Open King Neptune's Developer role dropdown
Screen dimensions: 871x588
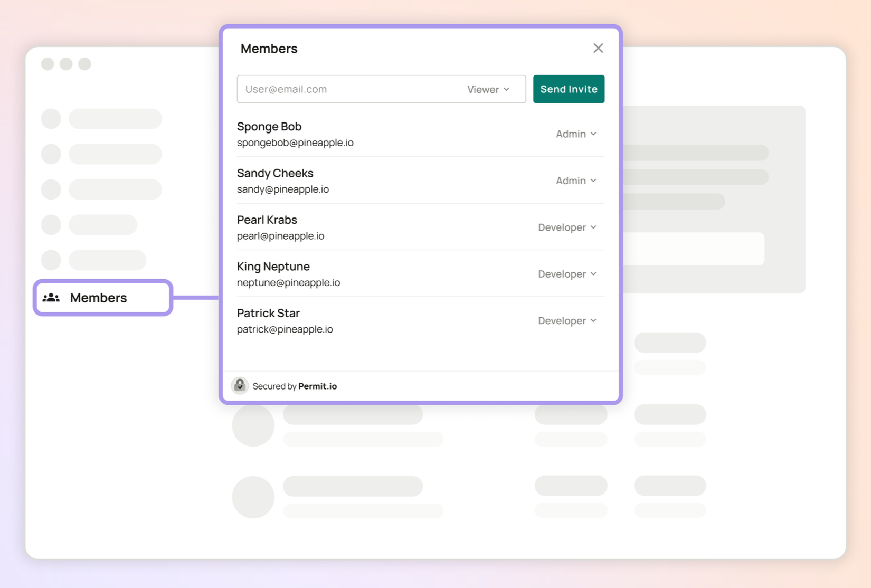tap(567, 274)
